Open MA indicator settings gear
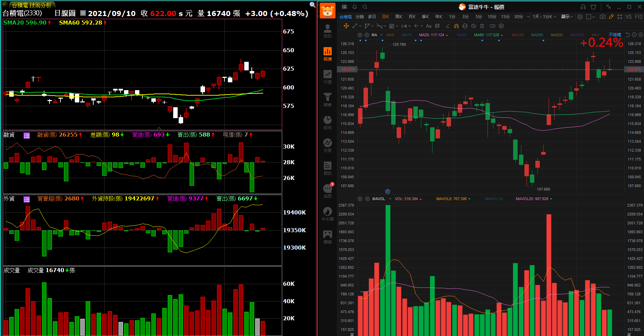This screenshot has width=644, height=336. coord(360,35)
